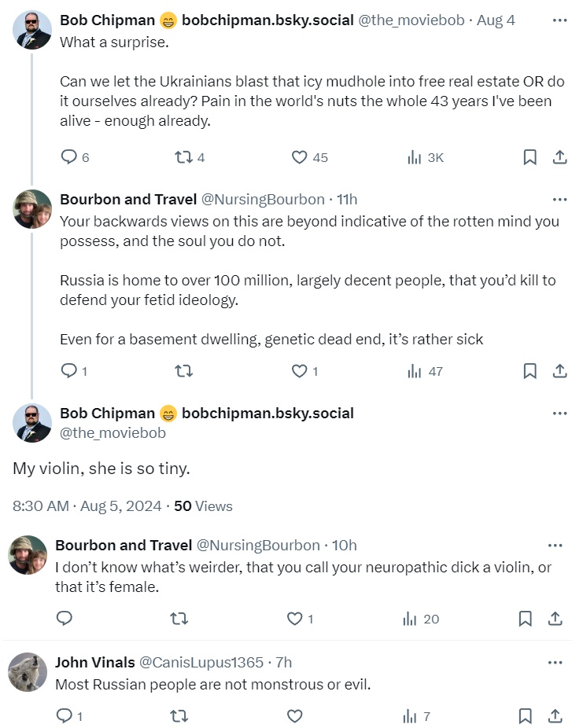Click John Vinals' display name

click(94, 663)
